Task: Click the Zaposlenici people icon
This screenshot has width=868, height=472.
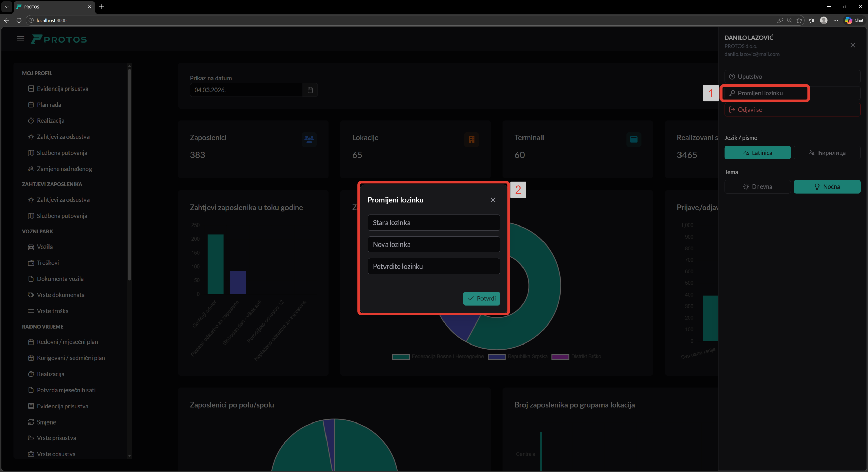Action: 309,139
